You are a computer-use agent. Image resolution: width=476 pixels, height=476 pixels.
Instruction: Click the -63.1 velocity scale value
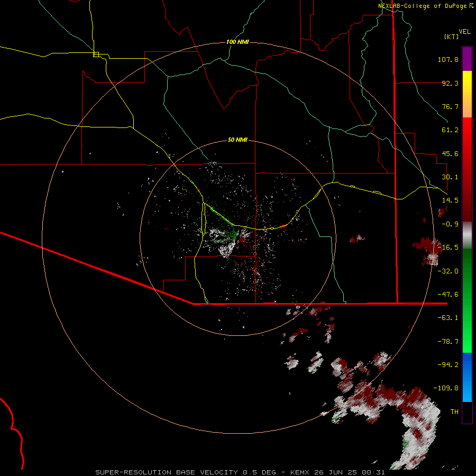click(448, 318)
